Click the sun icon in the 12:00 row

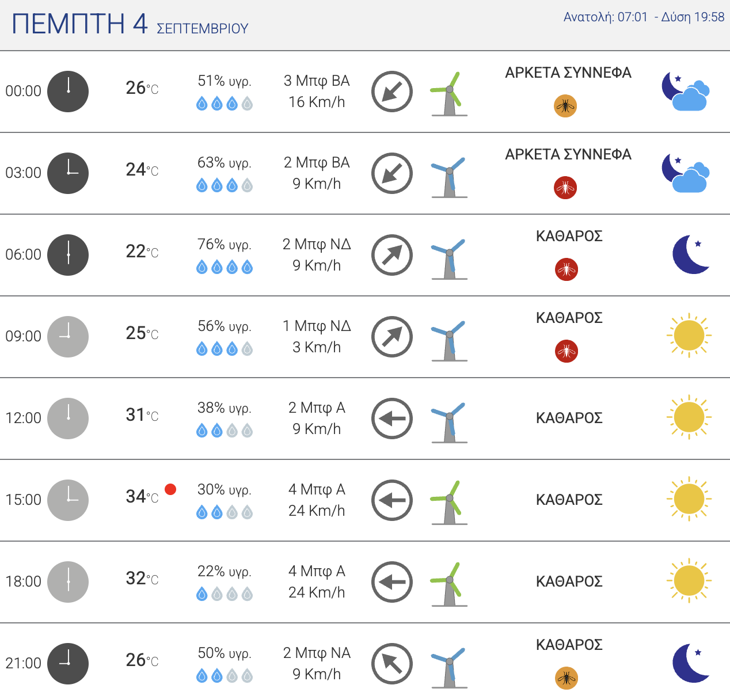tap(689, 417)
